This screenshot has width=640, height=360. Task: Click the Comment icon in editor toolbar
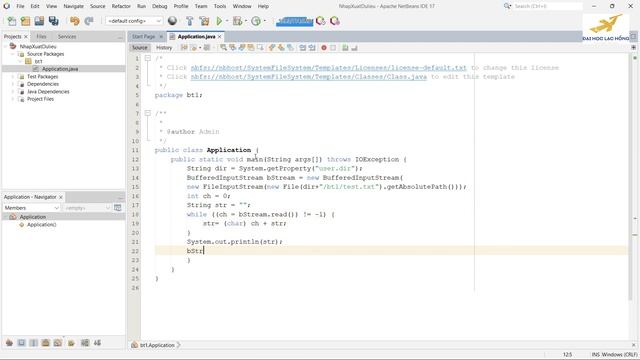coord(345,48)
